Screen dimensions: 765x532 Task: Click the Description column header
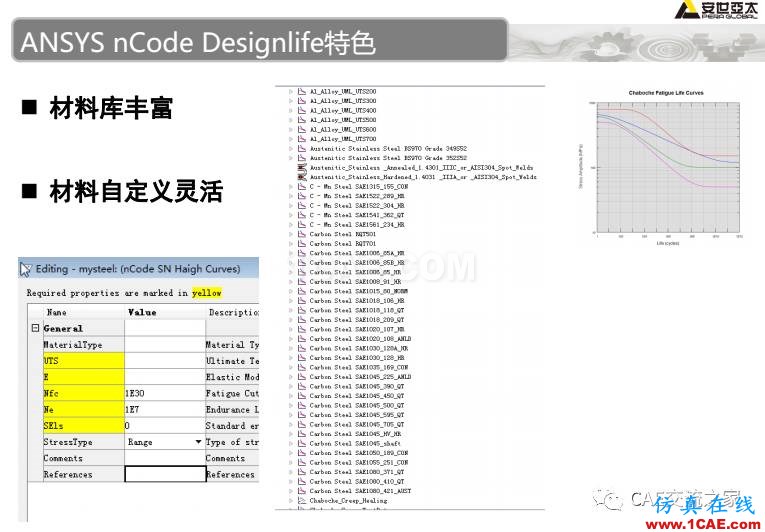pos(234,312)
